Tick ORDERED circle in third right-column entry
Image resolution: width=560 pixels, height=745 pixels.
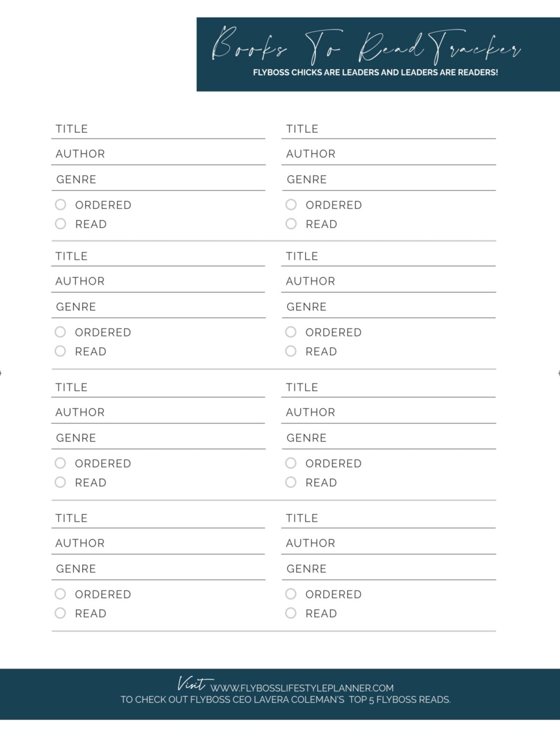coord(291,463)
